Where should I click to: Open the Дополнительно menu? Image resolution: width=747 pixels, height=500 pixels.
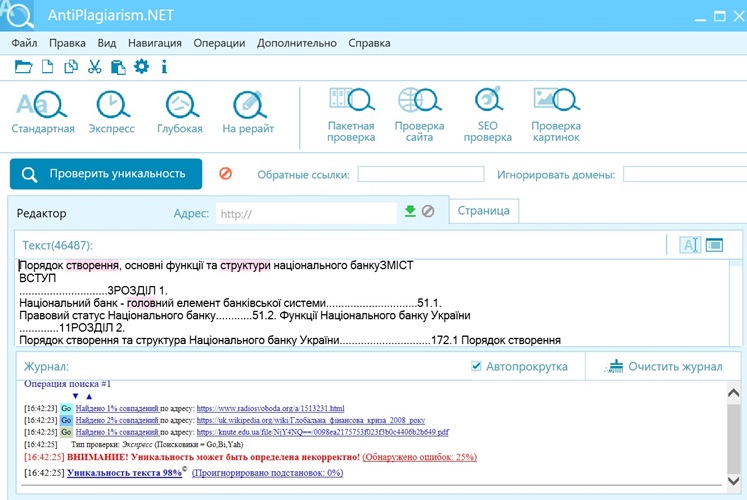pyautogui.click(x=297, y=43)
